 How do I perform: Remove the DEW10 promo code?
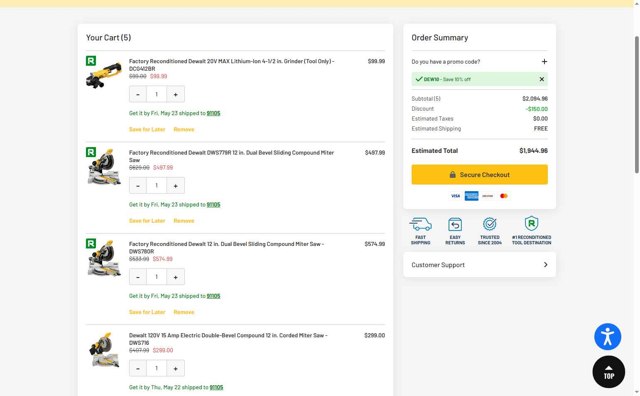(542, 79)
